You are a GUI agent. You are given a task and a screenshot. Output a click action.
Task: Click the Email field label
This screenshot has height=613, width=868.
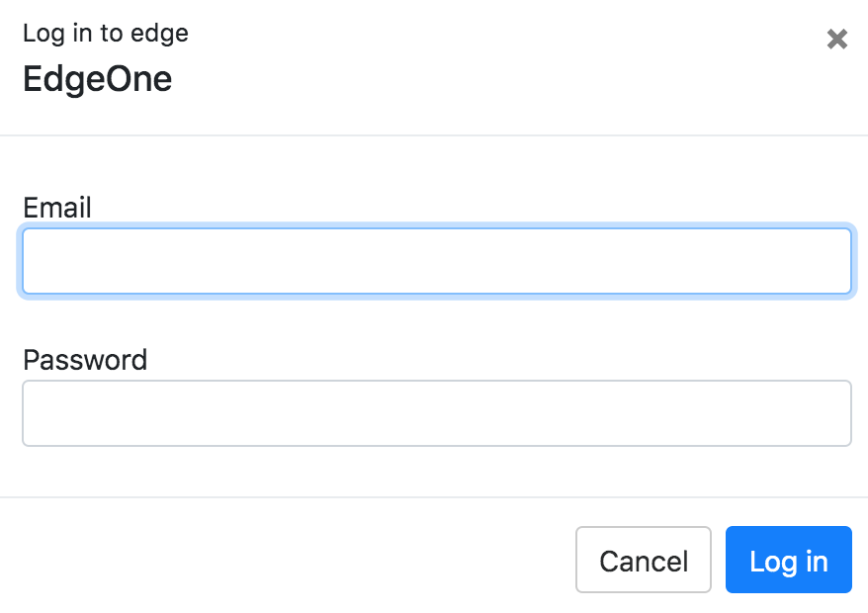[x=57, y=208]
